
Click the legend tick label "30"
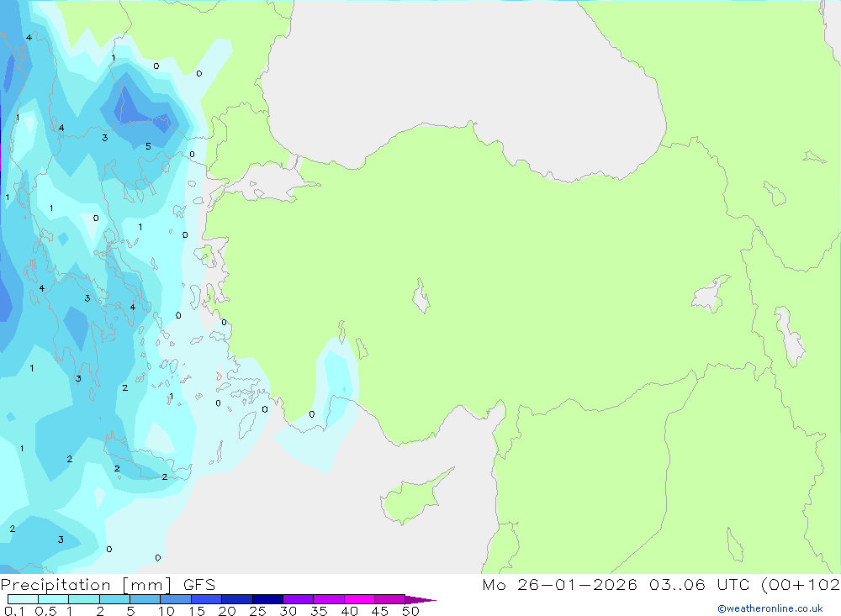pyautogui.click(x=288, y=611)
